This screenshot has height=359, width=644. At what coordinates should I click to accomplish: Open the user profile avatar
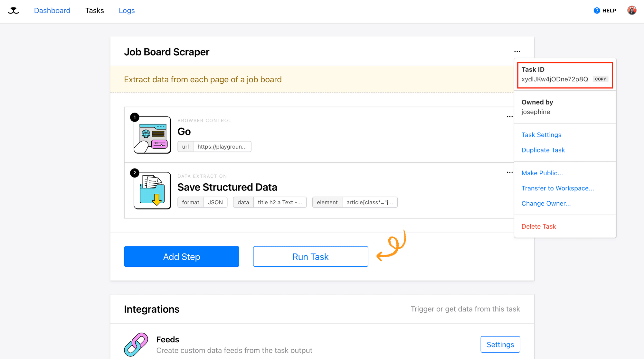[632, 10]
